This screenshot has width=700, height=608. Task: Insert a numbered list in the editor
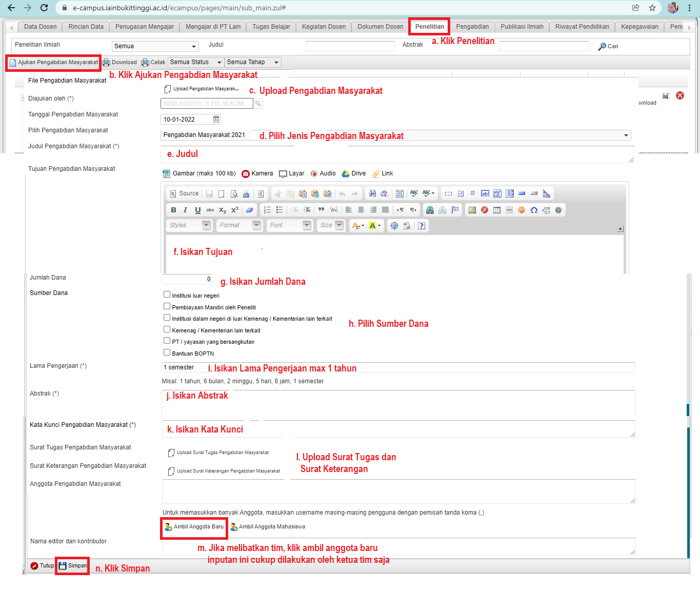coord(267,210)
